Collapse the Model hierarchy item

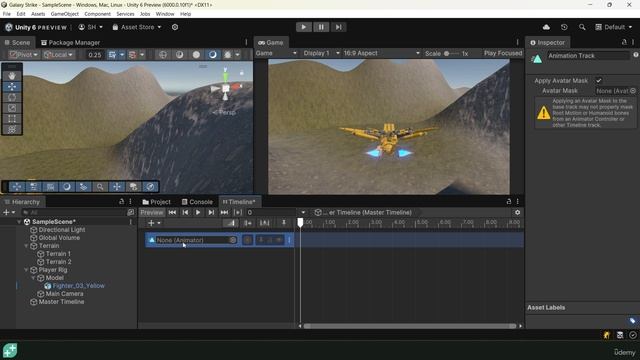pos(33,278)
